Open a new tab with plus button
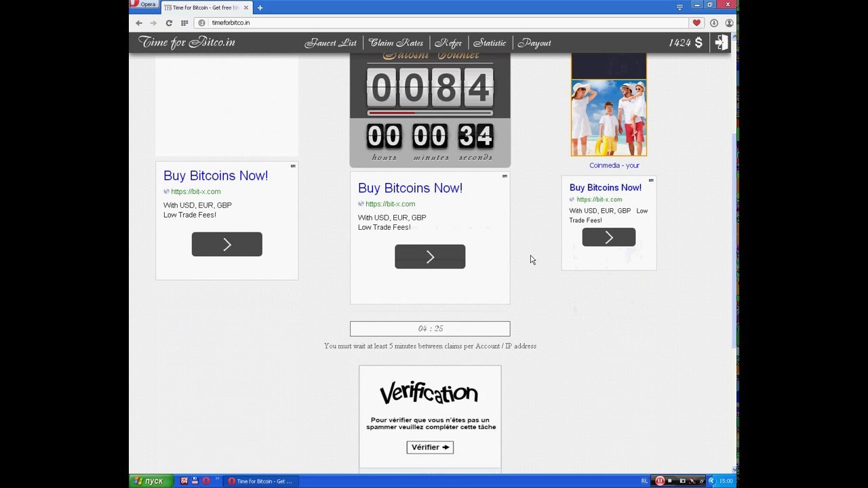 coord(260,8)
